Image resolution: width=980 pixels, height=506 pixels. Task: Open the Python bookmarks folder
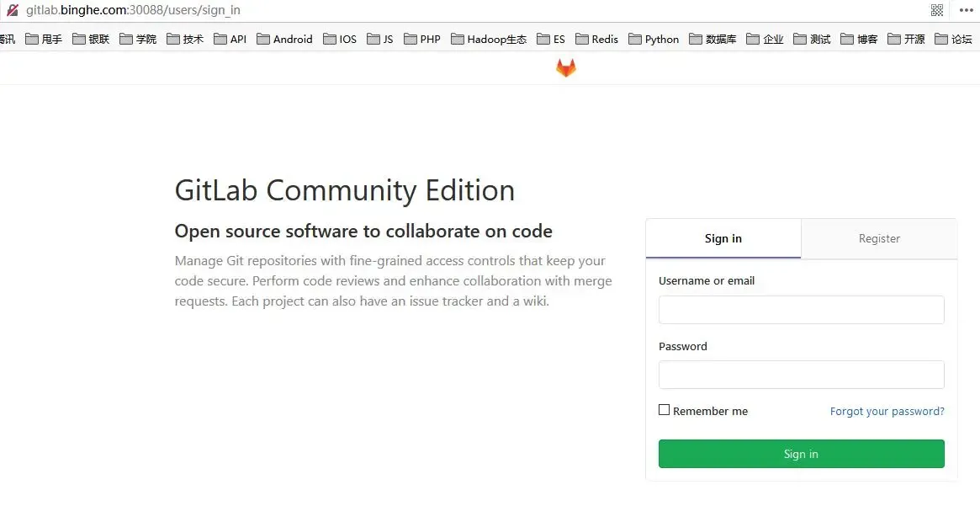(654, 39)
